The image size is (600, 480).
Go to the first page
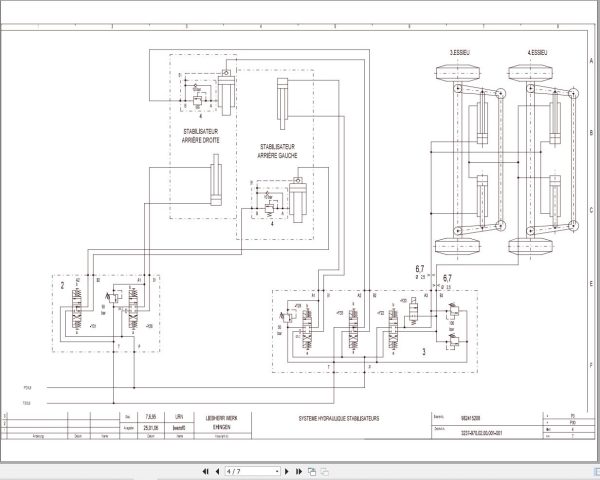click(205, 472)
